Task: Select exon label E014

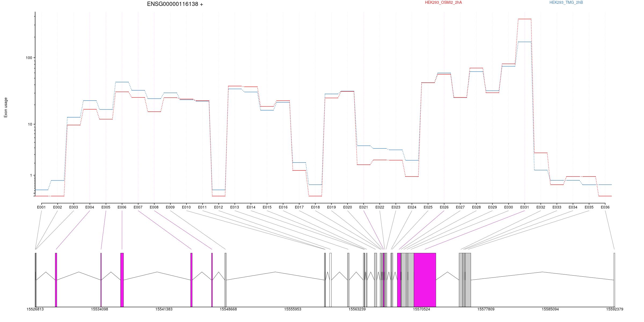Action: point(251,207)
